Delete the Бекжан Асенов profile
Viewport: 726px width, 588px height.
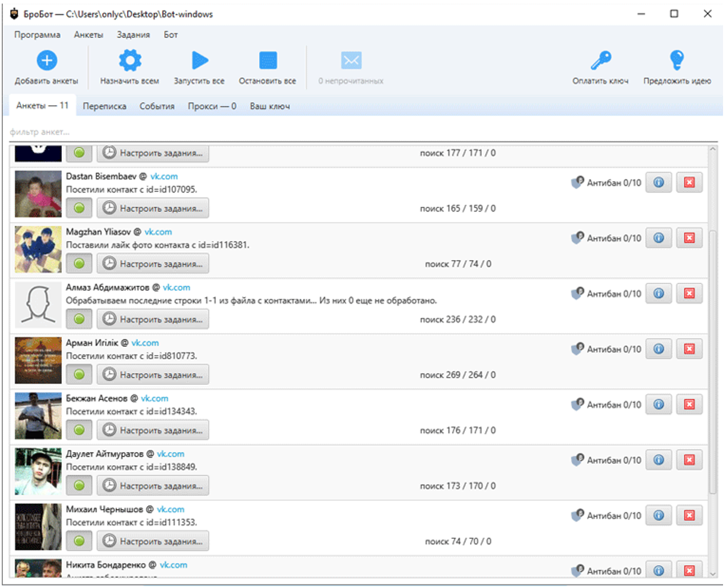pyautogui.click(x=689, y=404)
